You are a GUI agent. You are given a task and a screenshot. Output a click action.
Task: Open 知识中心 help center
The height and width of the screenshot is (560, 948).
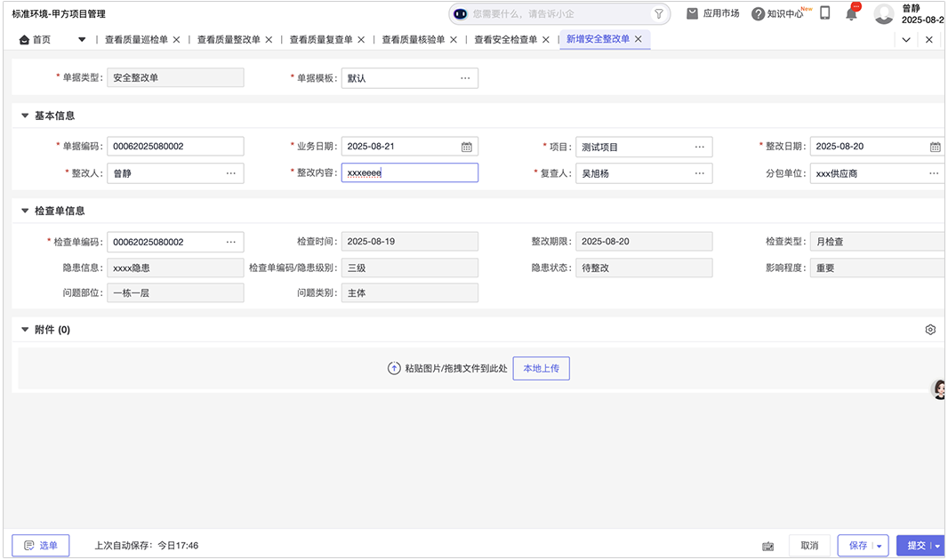point(777,13)
